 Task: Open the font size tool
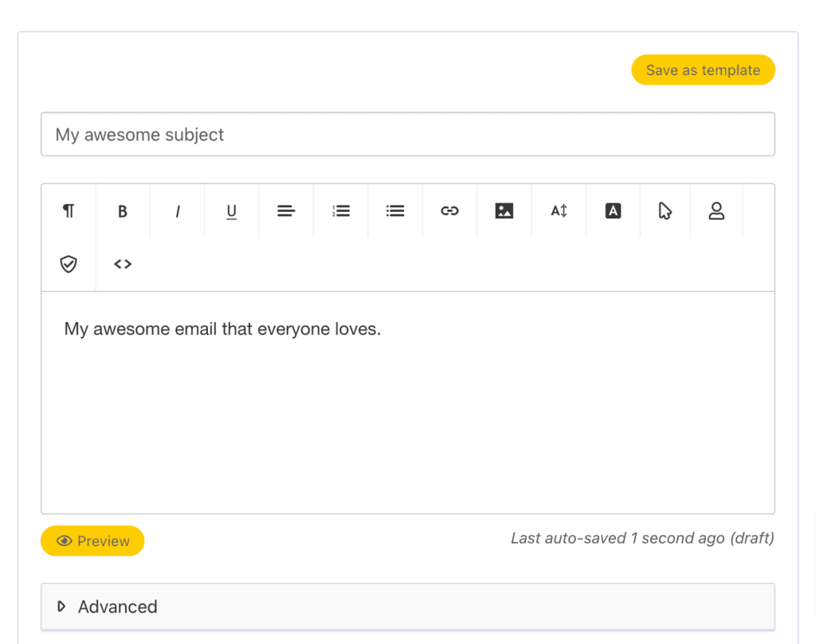pyautogui.click(x=559, y=211)
